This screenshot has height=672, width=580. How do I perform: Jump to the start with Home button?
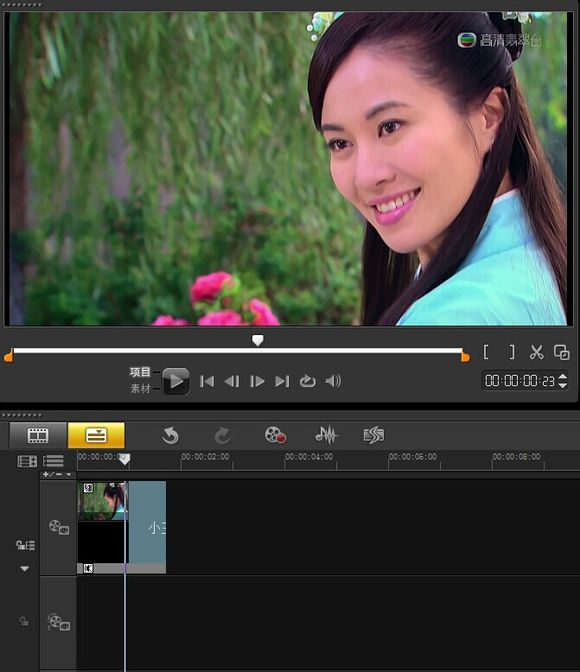click(207, 381)
